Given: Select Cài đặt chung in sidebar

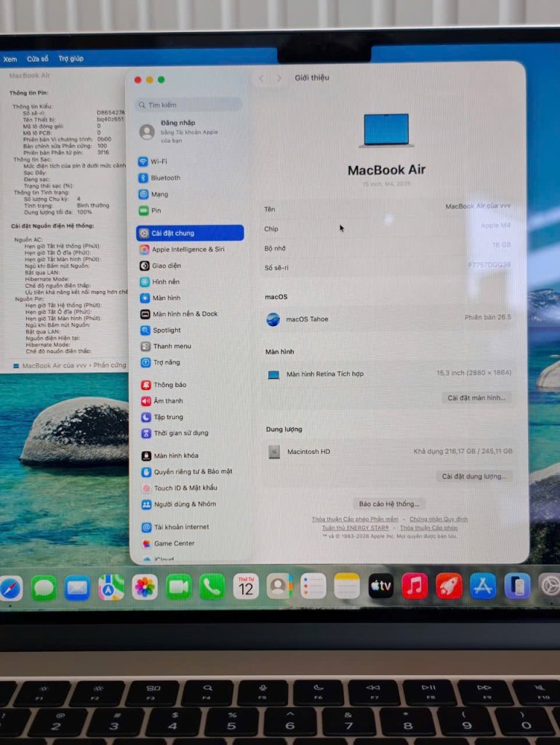Looking at the screenshot, I should [190, 233].
